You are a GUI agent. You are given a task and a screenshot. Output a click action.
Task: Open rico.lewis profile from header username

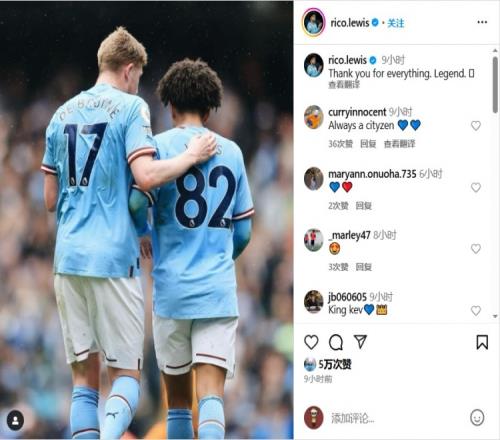(x=350, y=23)
